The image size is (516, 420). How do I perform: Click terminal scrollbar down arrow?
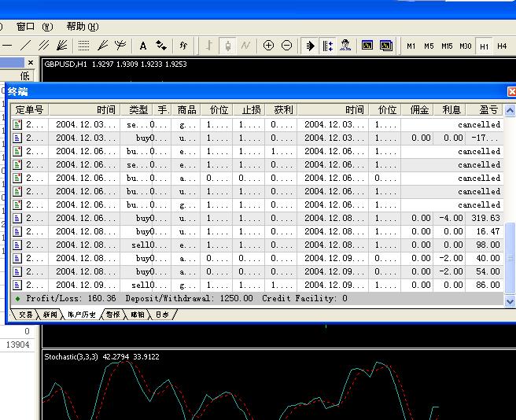pyautogui.click(x=510, y=301)
